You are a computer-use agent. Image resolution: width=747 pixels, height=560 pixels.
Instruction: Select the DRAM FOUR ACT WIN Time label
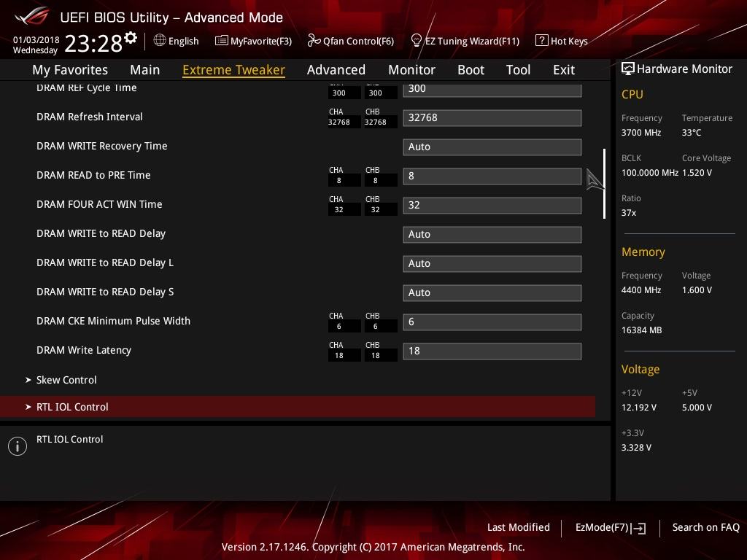point(99,204)
